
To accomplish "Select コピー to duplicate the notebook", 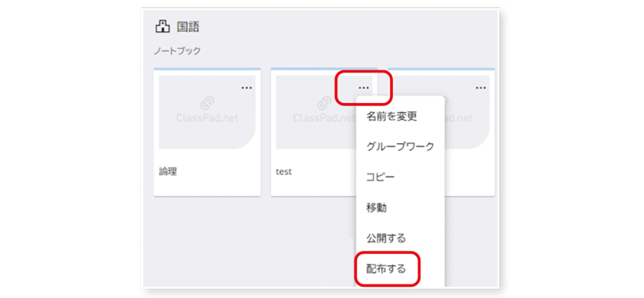I will [x=380, y=177].
